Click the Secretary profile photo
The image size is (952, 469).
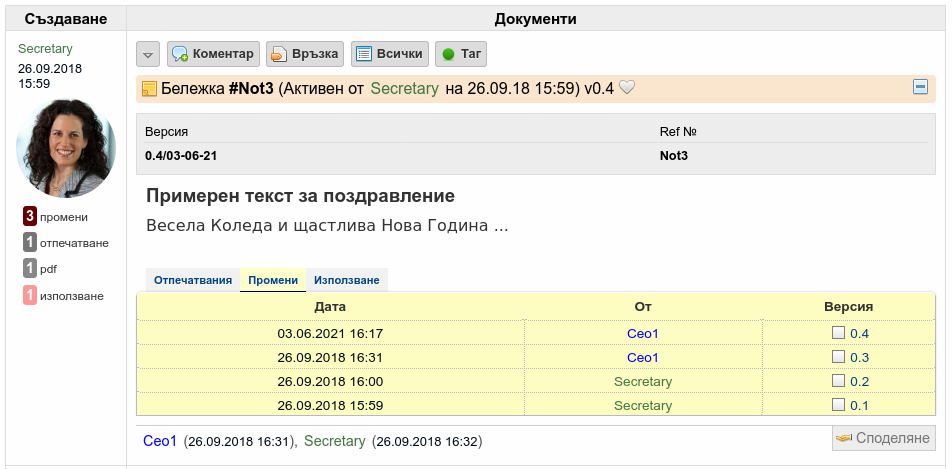tap(66, 148)
